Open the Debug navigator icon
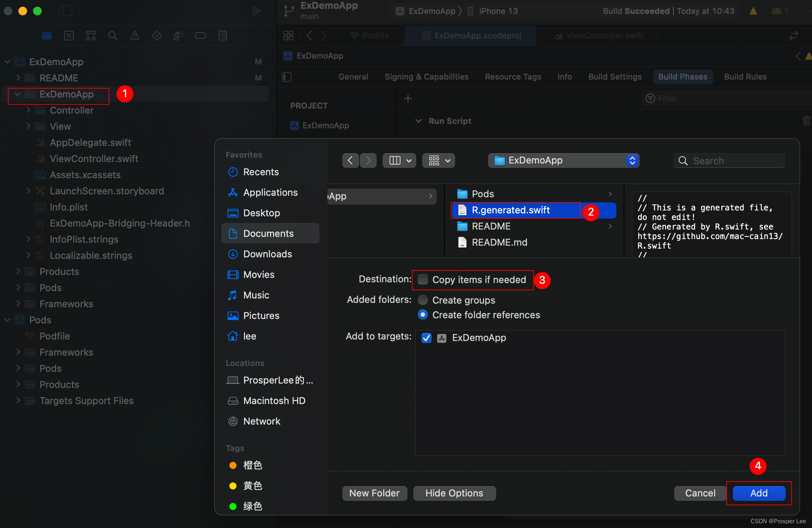812x528 pixels. click(x=179, y=36)
